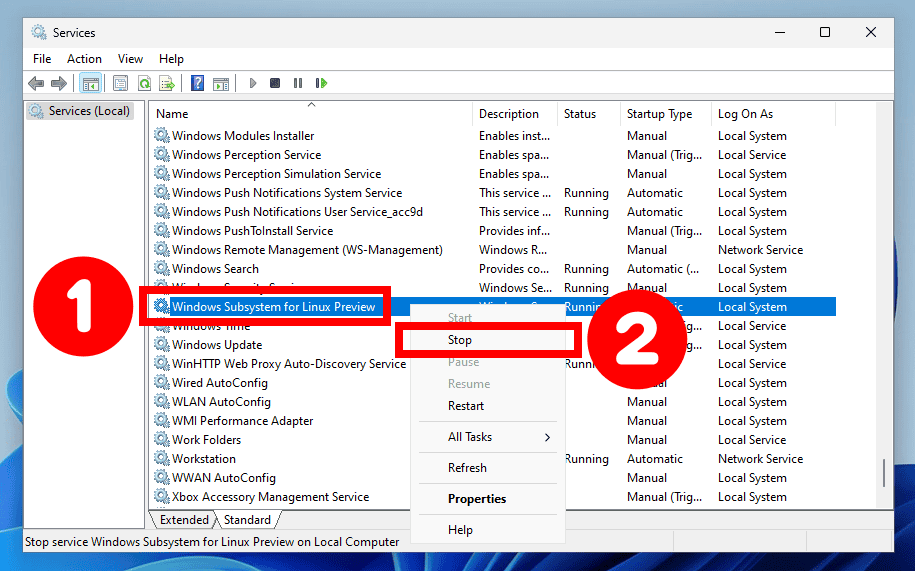
Task: Select Windows Remote Management (WS-Management) row
Action: point(493,250)
